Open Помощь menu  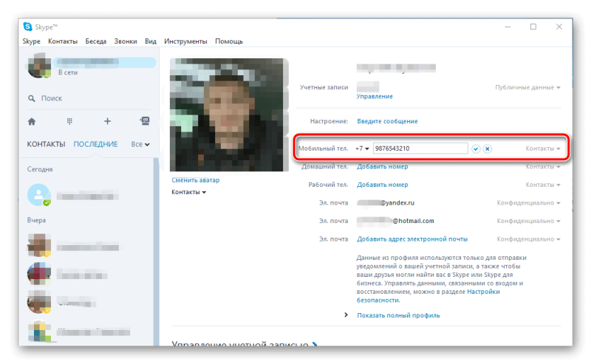click(x=229, y=41)
